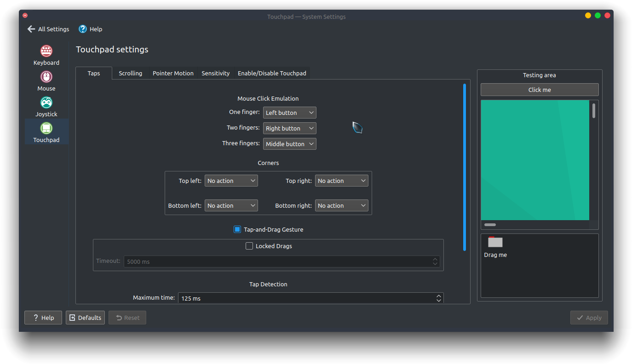Select the Touchpad sidebar icon

pos(46,131)
